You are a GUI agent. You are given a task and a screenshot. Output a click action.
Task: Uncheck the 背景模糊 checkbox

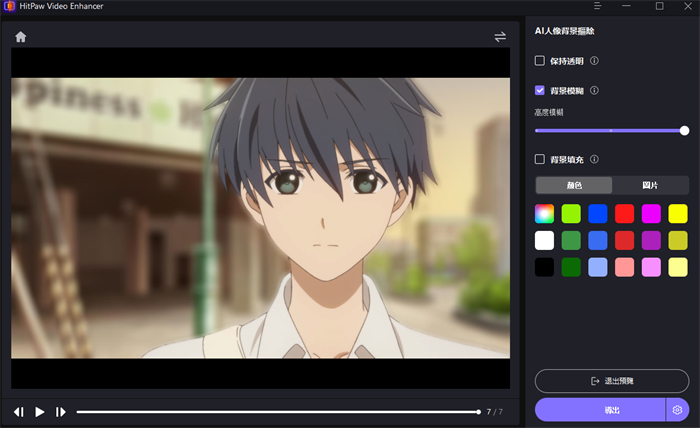coord(540,91)
